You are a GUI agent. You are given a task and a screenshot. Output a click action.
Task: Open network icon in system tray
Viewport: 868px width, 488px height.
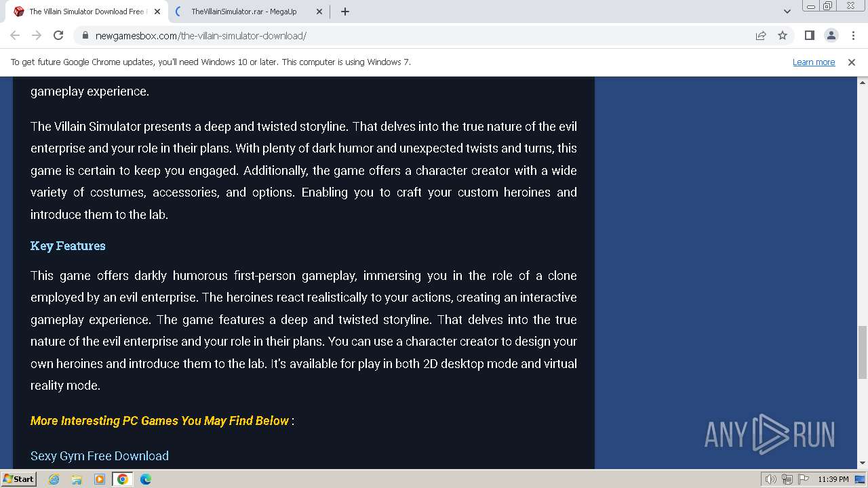(787, 479)
